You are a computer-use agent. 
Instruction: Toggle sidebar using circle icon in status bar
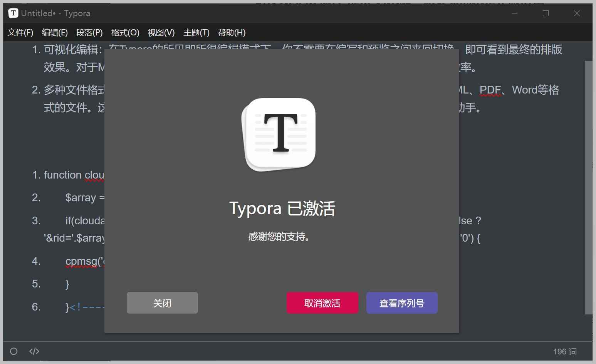tap(14, 351)
